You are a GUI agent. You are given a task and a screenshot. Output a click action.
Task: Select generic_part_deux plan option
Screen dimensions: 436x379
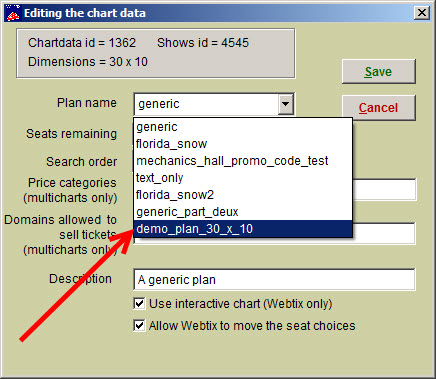[243, 212]
